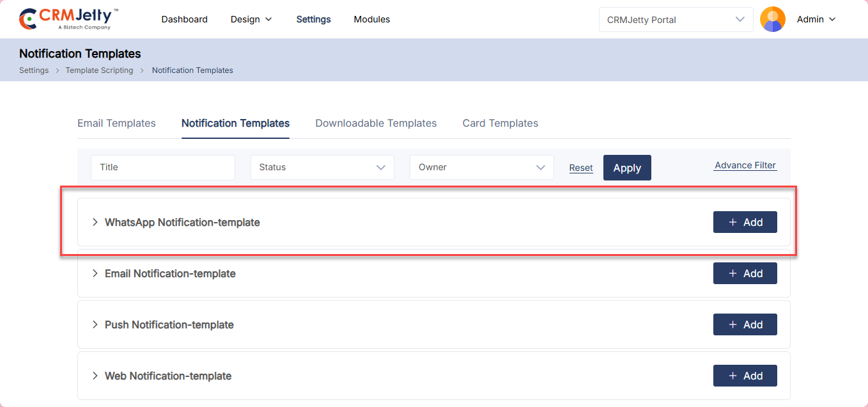The width and height of the screenshot is (868, 407).
Task: Switch to the Card Templates tab
Action: tap(500, 123)
